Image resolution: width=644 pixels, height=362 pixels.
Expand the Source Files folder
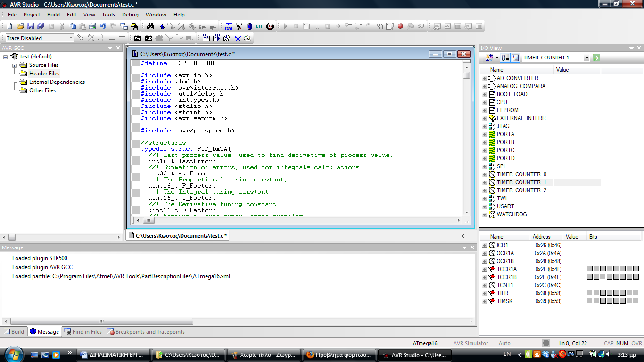(15, 65)
